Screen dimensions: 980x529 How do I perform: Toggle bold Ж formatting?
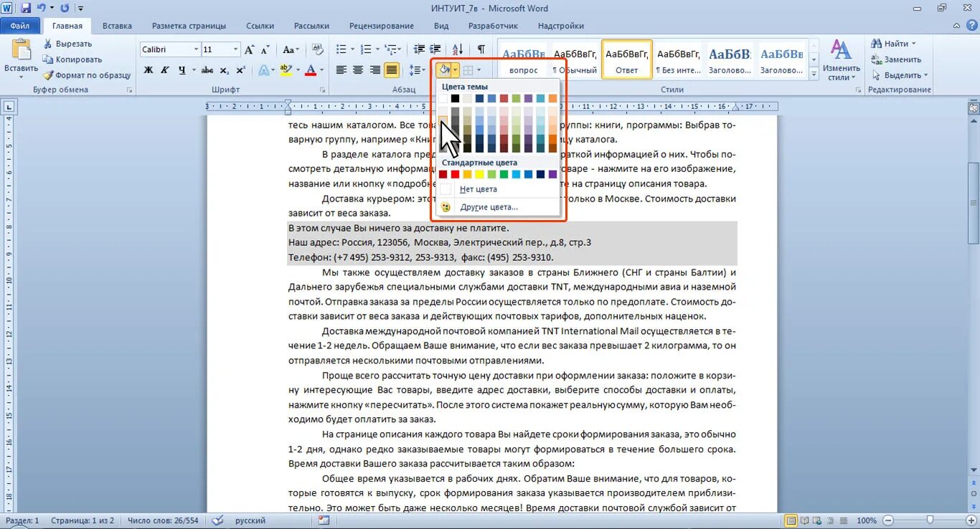149,70
